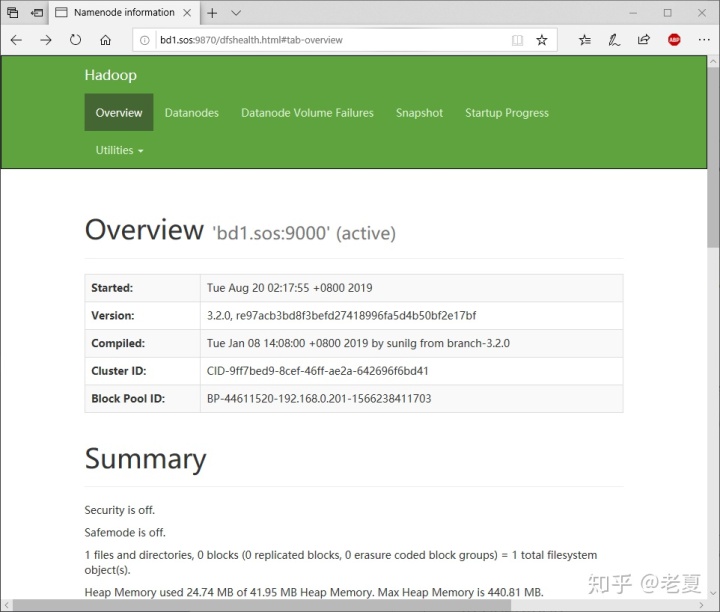720x612 pixels.
Task: Close the browser window
Action: pyautogui.click(x=702, y=13)
